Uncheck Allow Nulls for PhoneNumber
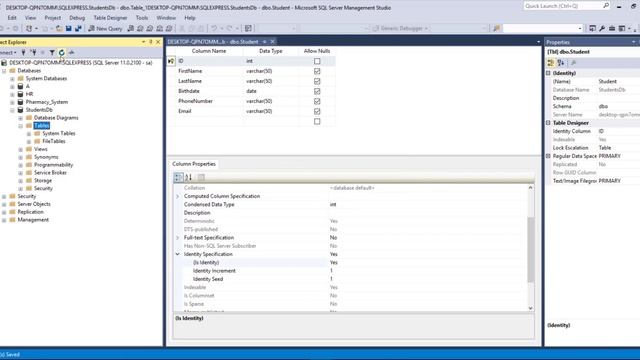The width and height of the screenshot is (640, 360). point(317,101)
